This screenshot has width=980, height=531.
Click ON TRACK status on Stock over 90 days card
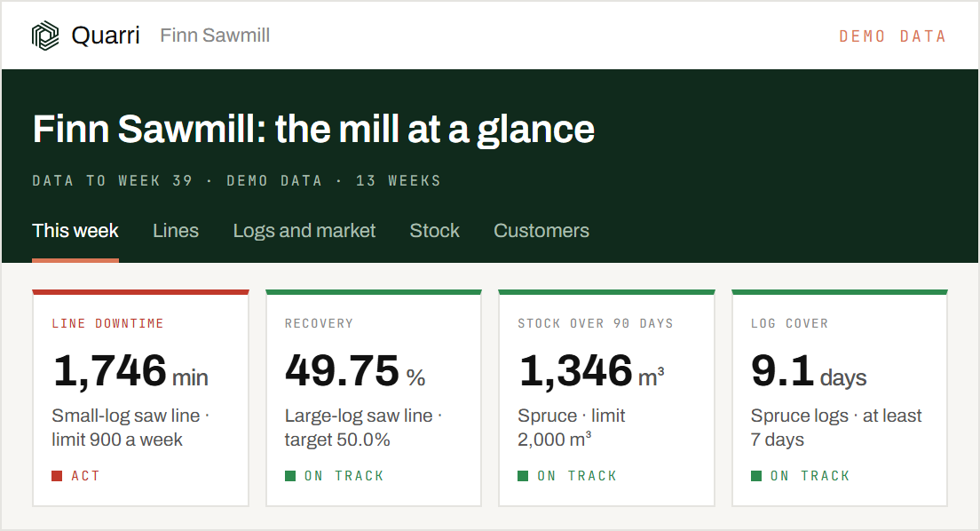tap(577, 476)
